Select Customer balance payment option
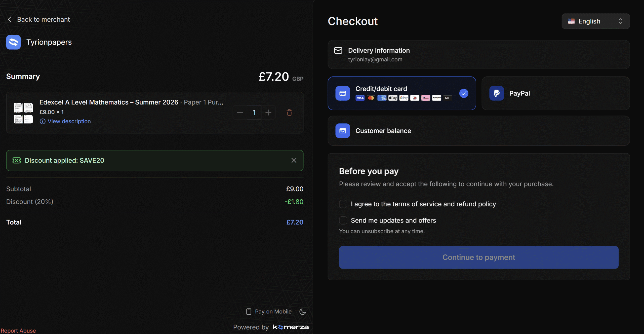This screenshot has width=644, height=334. (x=479, y=131)
